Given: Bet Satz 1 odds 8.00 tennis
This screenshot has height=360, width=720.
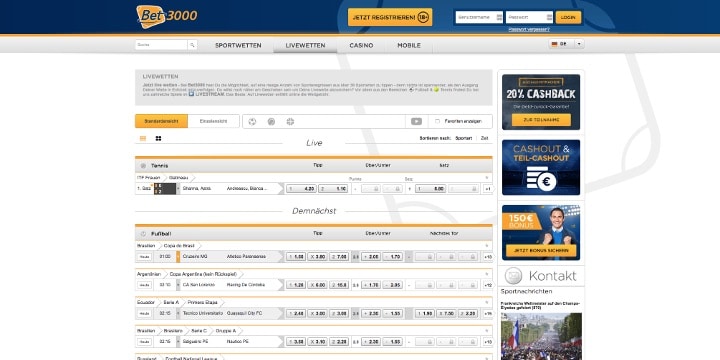Looking at the screenshot, I should pyautogui.click(x=430, y=189).
